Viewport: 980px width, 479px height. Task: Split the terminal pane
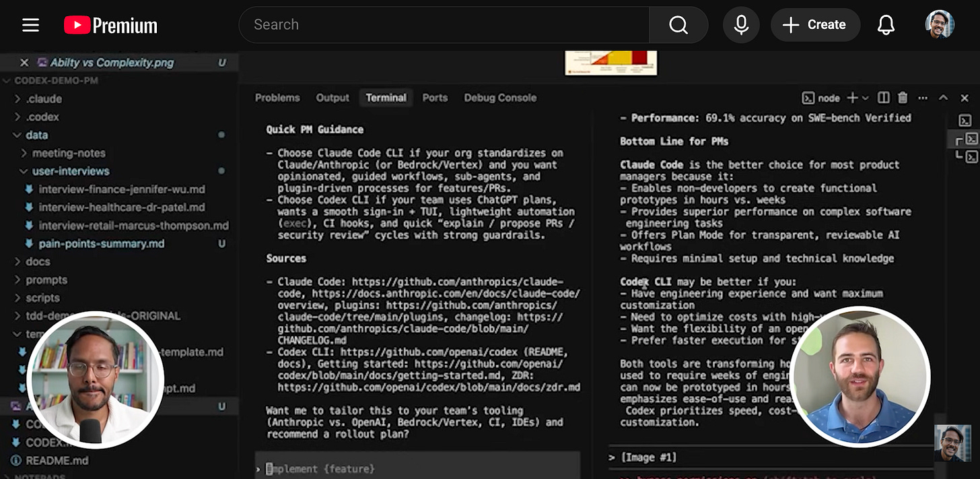click(x=884, y=98)
